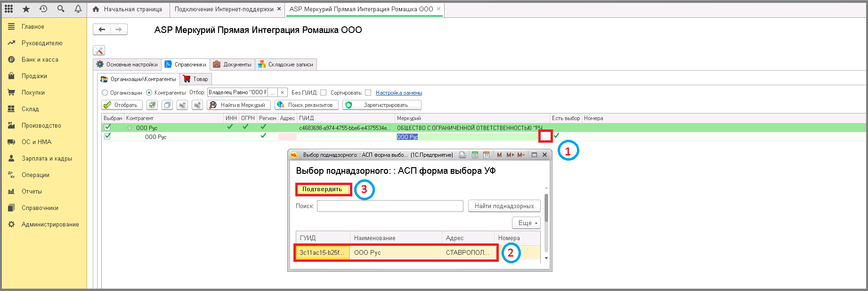Select the Организации radio button
This screenshot has height=291, width=868.
click(x=105, y=93)
